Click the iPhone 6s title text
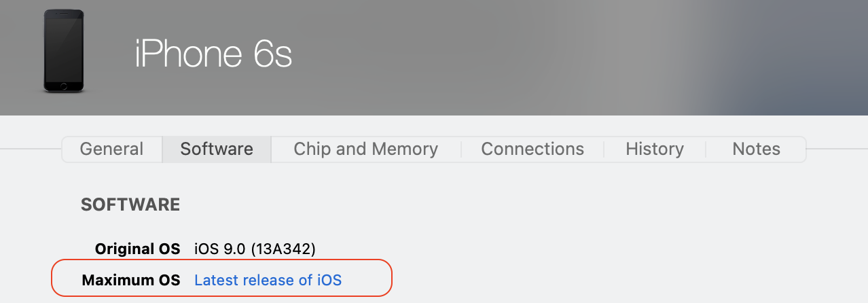The width and height of the screenshot is (868, 303). [213, 54]
